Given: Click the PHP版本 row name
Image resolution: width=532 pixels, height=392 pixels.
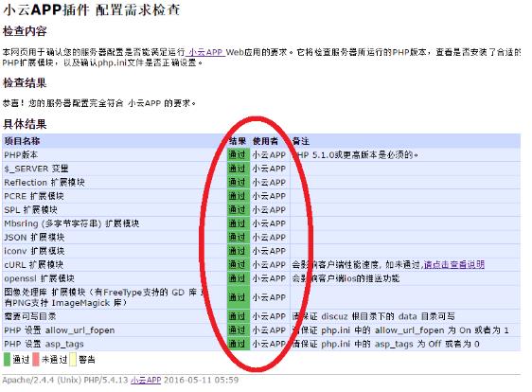Looking at the screenshot, I should [21, 154].
